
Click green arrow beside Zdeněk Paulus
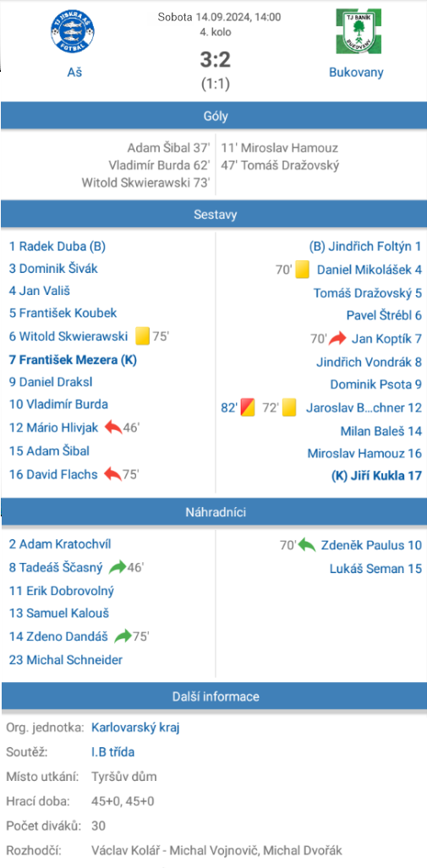tap(307, 544)
